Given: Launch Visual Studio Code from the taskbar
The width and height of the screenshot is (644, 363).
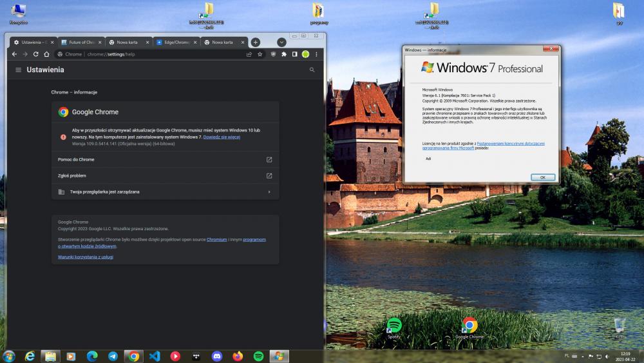Looking at the screenshot, I should tap(154, 356).
